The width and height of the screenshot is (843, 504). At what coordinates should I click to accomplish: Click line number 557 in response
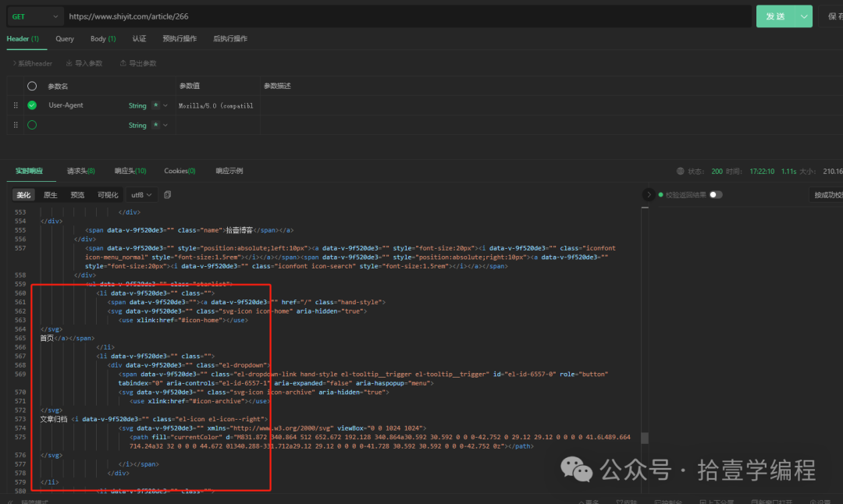tap(20, 248)
